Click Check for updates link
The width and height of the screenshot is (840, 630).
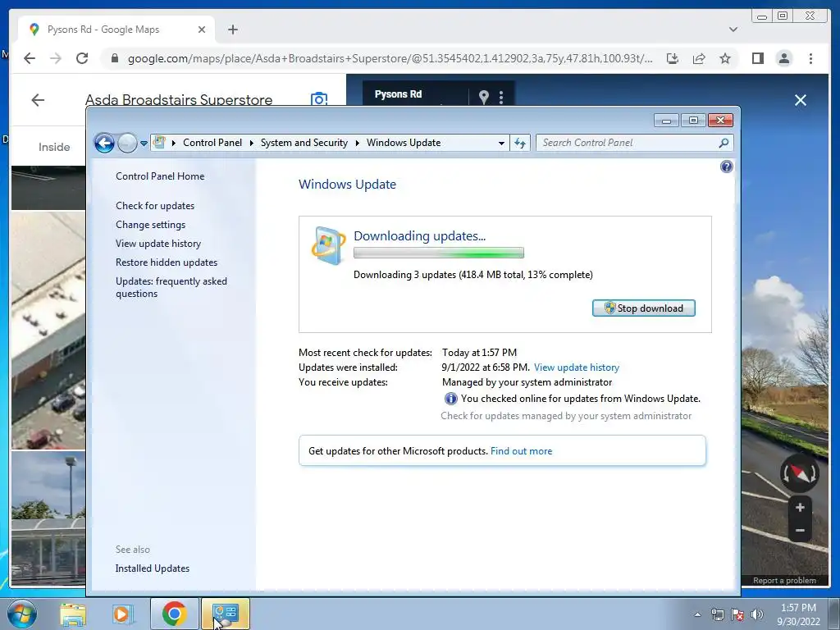tap(155, 206)
